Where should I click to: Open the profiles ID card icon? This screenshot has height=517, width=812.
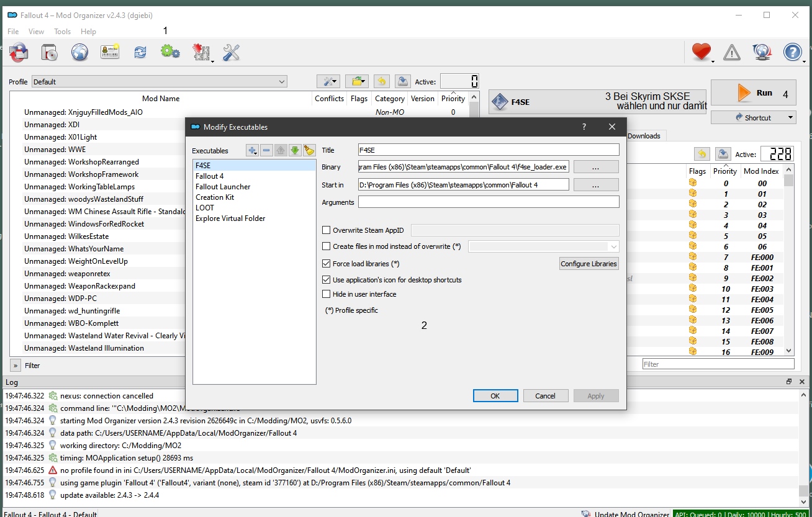coord(109,53)
